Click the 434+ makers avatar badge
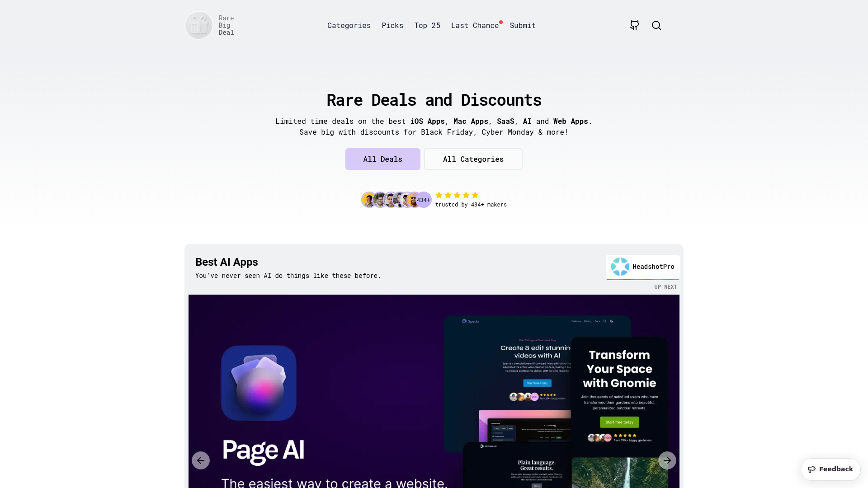Image resolution: width=868 pixels, height=488 pixels. click(424, 200)
